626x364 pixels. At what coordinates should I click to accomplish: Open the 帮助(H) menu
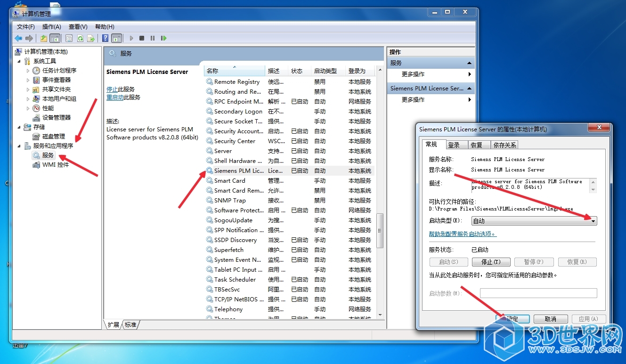click(x=105, y=27)
